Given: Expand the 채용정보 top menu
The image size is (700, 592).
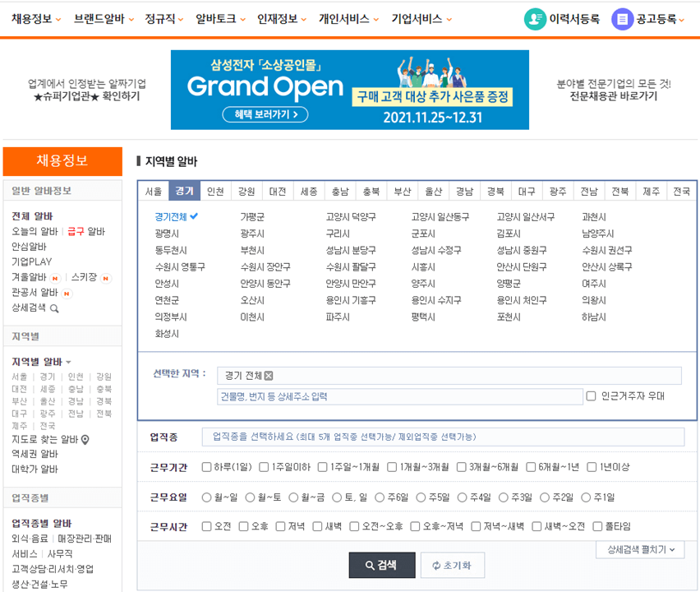Looking at the screenshot, I should coord(37,19).
